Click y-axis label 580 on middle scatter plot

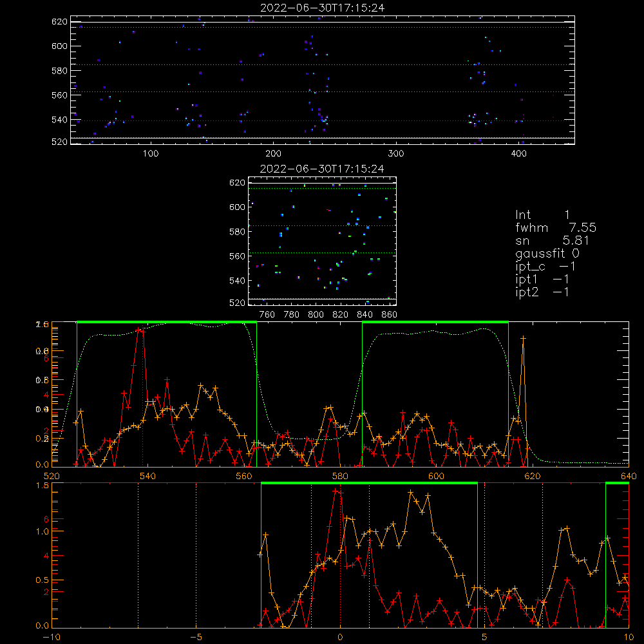(x=237, y=232)
